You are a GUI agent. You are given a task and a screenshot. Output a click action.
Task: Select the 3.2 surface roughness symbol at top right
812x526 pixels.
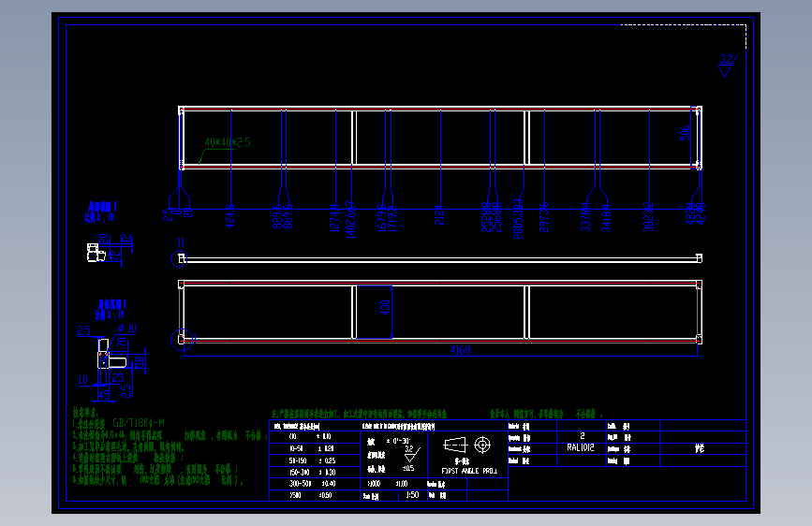tap(727, 66)
